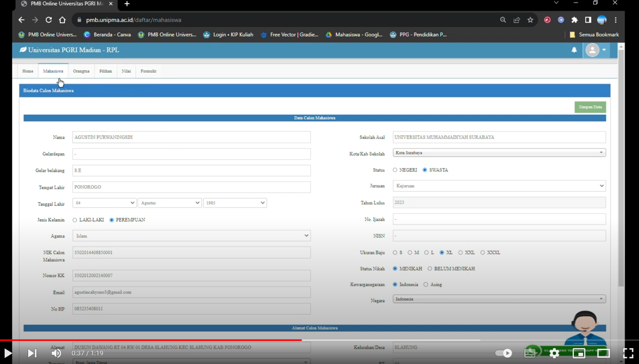Select PEREMPUAN gender radio button

112,220
